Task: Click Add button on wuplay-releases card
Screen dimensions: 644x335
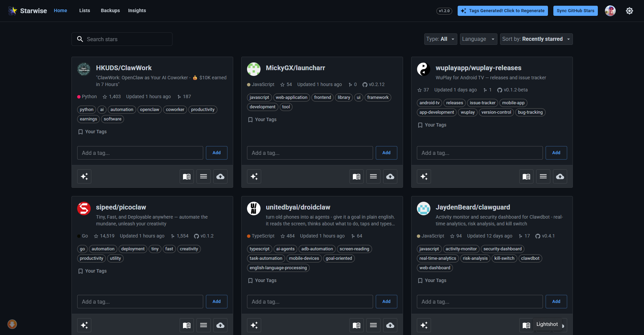Action: [x=556, y=153]
